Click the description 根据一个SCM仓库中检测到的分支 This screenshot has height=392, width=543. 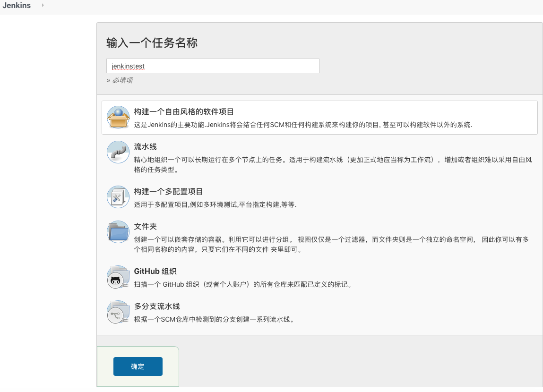(215, 319)
